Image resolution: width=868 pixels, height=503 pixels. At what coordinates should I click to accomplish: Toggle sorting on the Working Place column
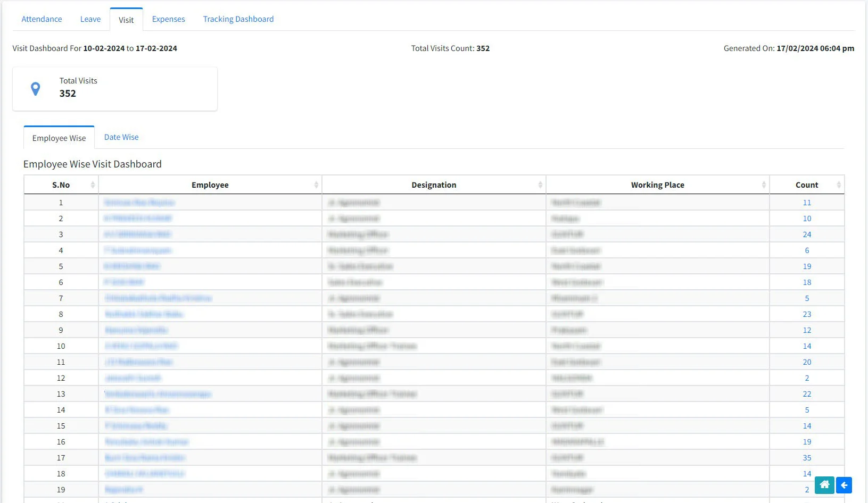click(765, 185)
